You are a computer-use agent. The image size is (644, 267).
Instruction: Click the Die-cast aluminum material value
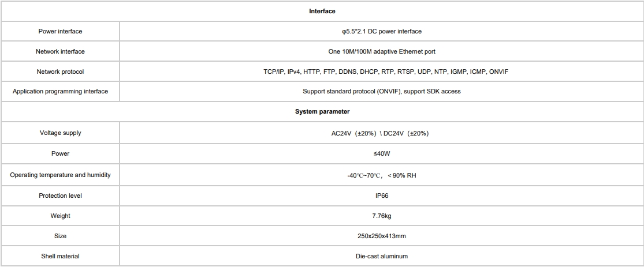tap(381, 256)
